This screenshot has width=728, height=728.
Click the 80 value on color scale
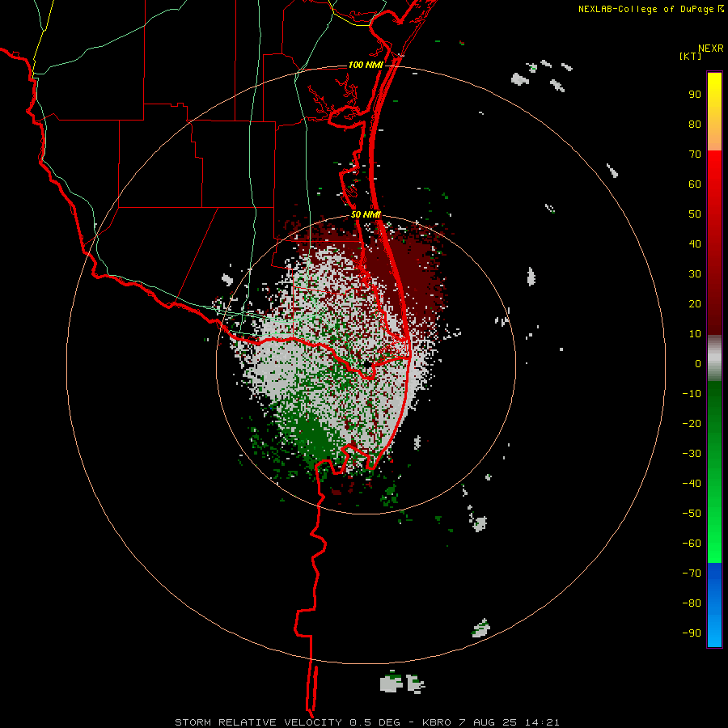coord(695,125)
